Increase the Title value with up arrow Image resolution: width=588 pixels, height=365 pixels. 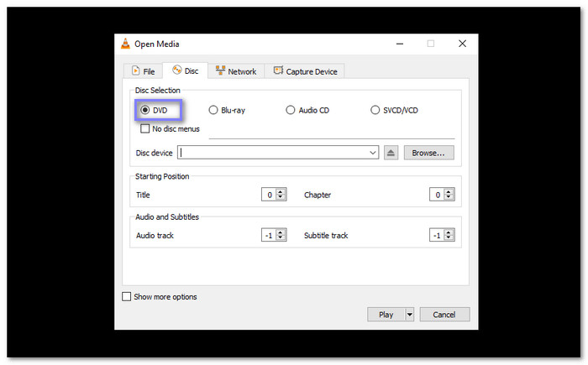tap(281, 191)
